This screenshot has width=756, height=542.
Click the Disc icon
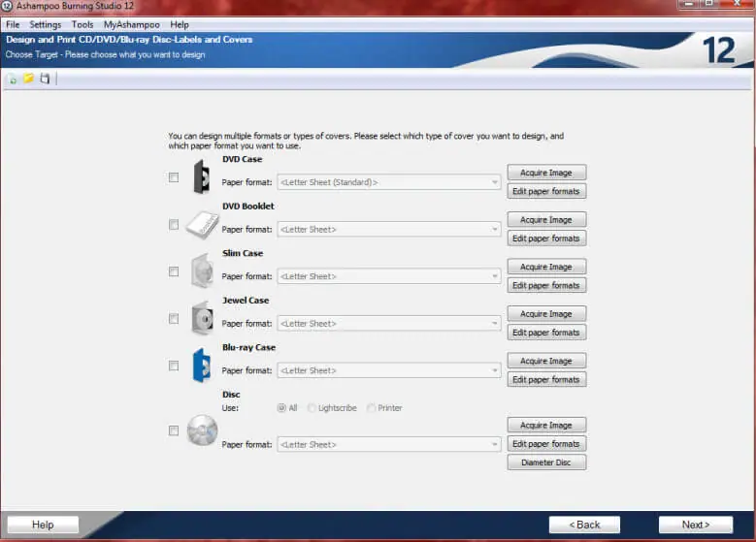tap(202, 430)
